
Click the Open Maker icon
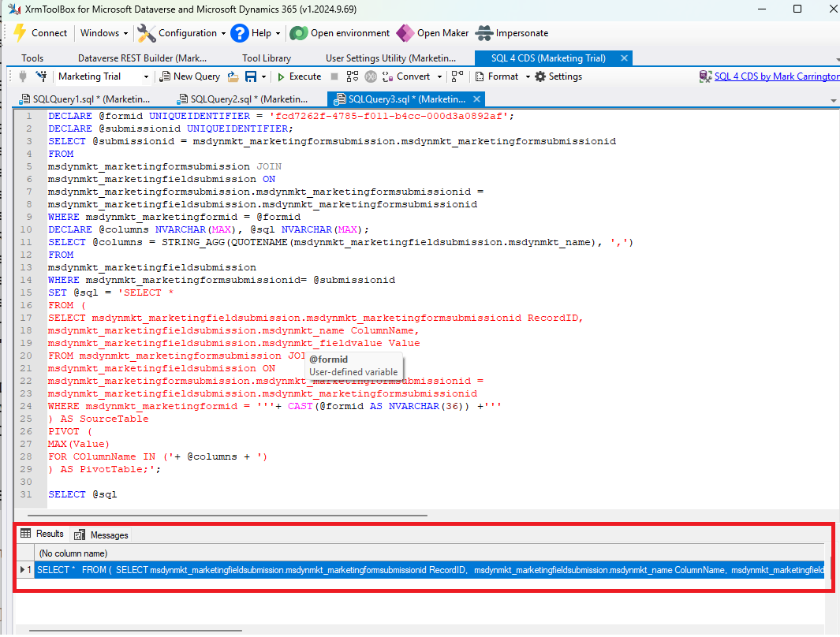coord(405,33)
